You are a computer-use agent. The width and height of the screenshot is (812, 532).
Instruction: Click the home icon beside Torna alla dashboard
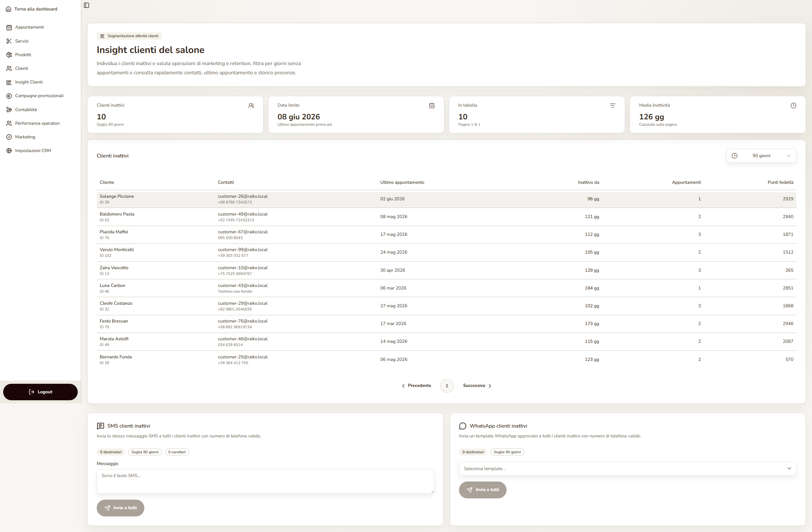coord(9,9)
